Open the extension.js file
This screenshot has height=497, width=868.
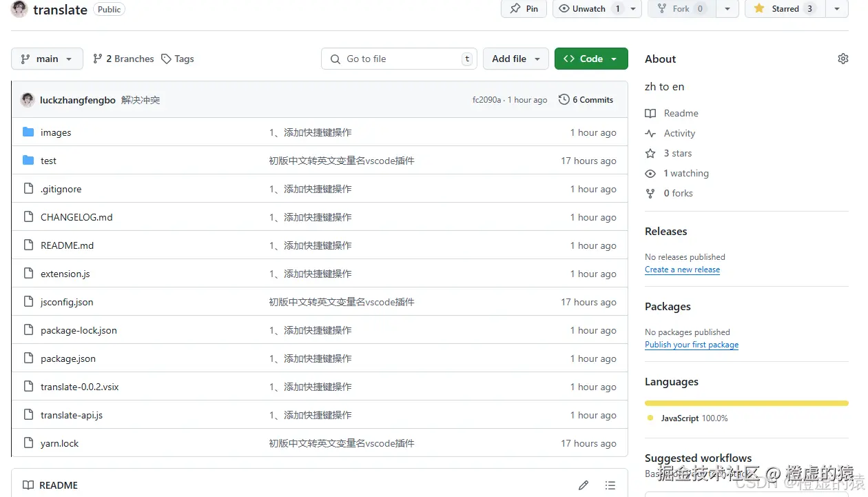[x=65, y=274]
